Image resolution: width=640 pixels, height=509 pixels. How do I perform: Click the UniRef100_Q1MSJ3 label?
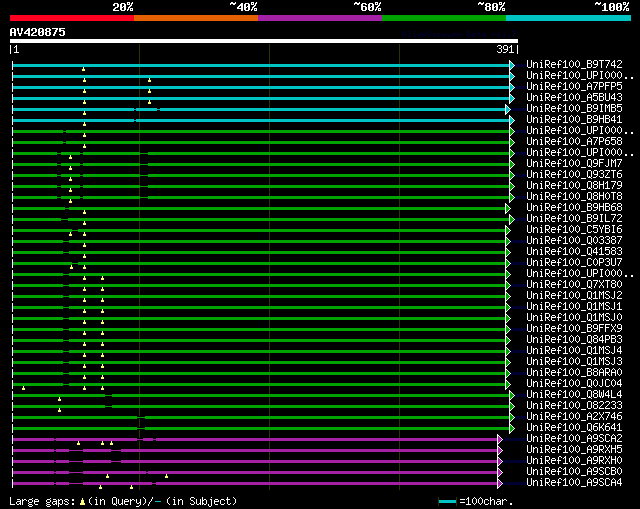tap(574, 362)
